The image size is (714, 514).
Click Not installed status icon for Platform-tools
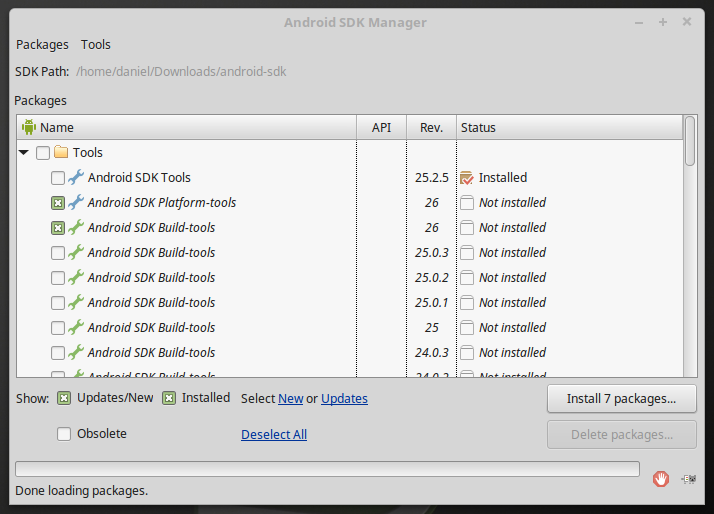(467, 203)
